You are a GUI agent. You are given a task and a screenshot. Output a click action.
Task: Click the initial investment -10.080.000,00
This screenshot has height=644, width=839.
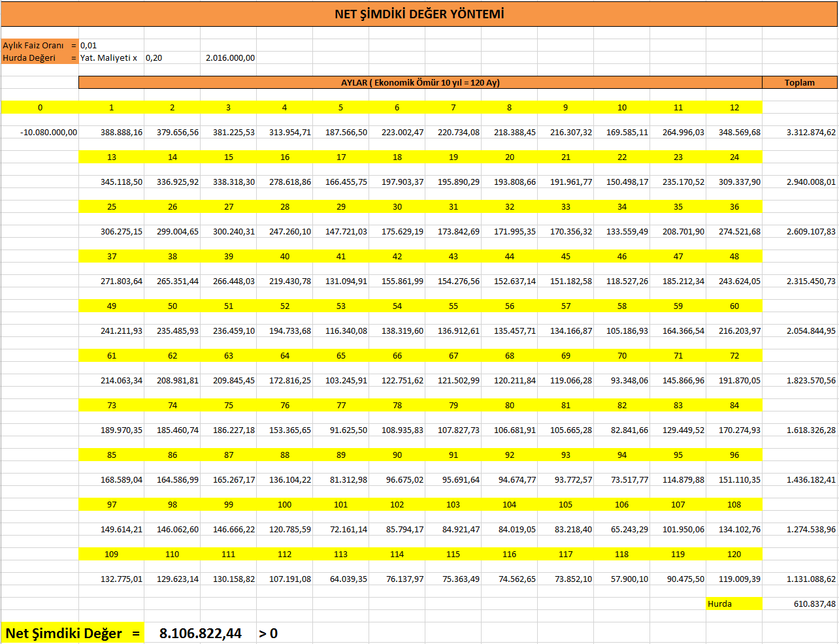pos(48,133)
